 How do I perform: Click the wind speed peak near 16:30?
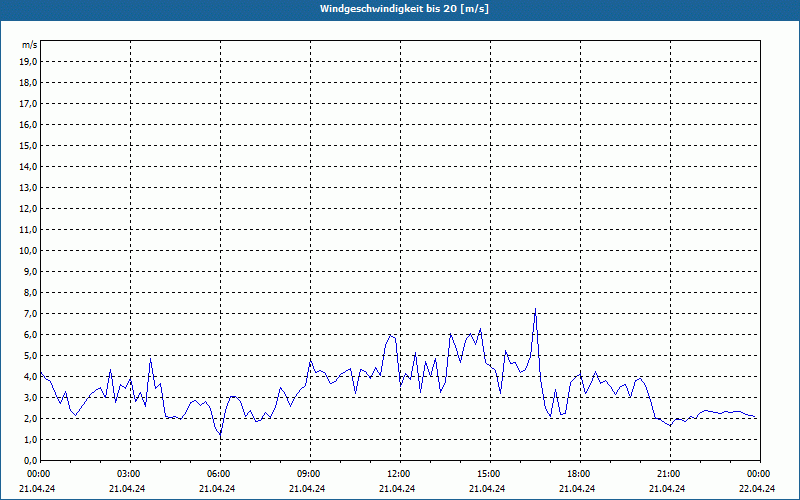pyautogui.click(x=535, y=309)
